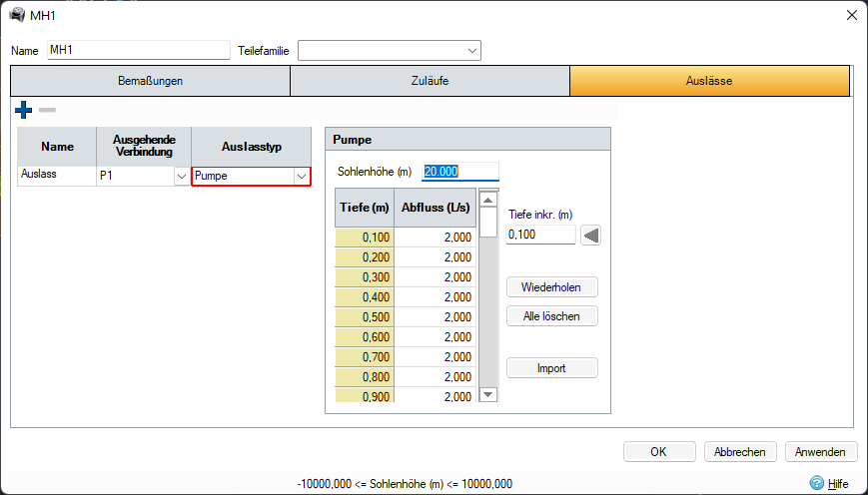The image size is (868, 495).
Task: Click the MH1 window title icon
Action: point(17,15)
